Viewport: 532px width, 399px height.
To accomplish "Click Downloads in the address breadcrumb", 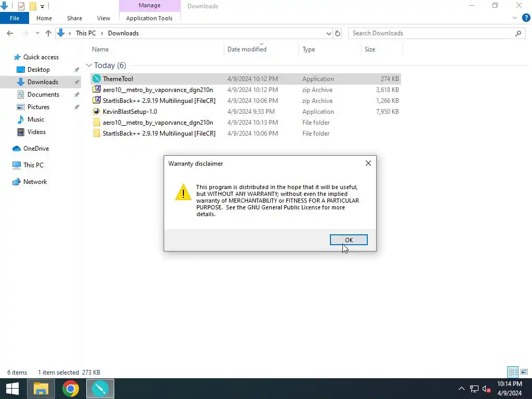I will (x=123, y=33).
